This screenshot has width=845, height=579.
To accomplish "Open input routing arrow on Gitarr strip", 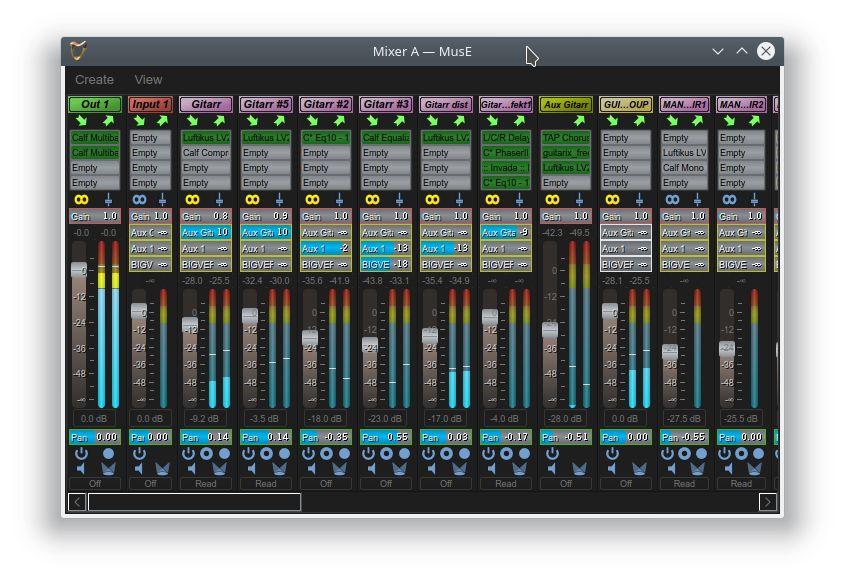I will tap(193, 121).
